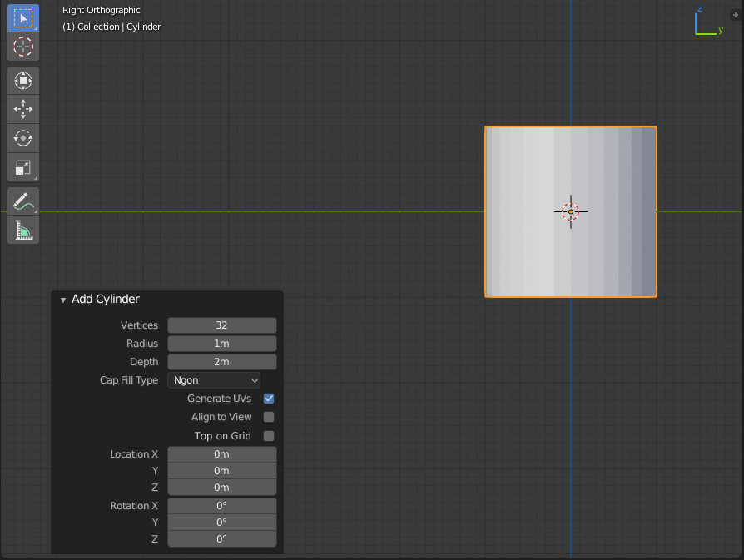Activate the 3D Cursor tool

click(23, 47)
